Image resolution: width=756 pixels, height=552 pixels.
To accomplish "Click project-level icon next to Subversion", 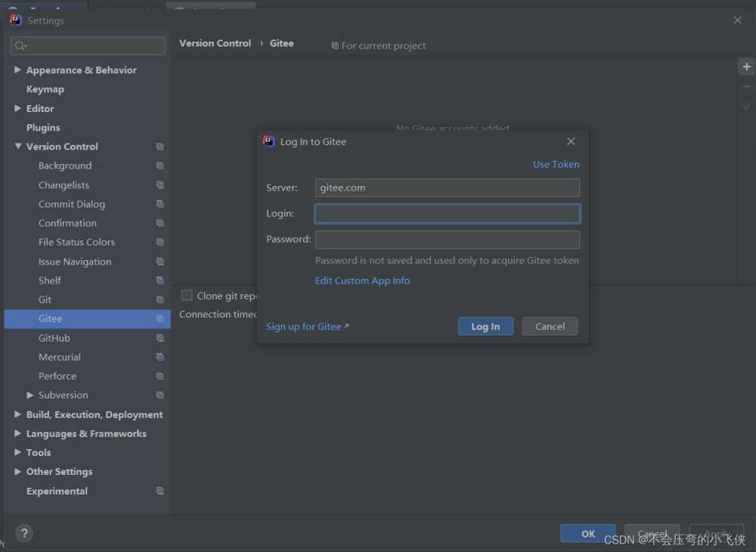I will pyautogui.click(x=160, y=395).
